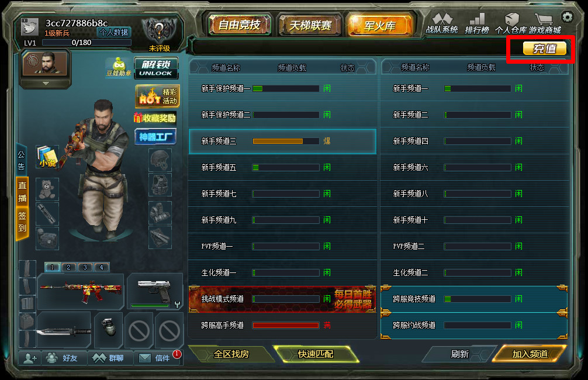Click the add friend icon
The image size is (588, 380).
(x=30, y=358)
